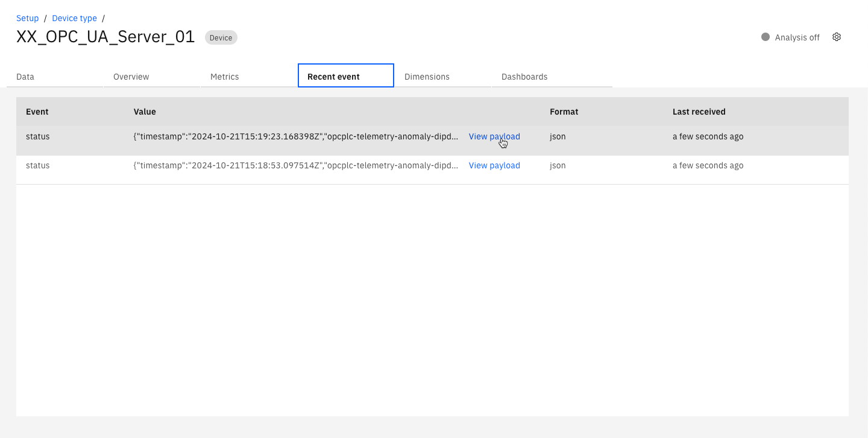Screen dimensions: 868x438
Task: Click the Format column header
Action: 564,112
